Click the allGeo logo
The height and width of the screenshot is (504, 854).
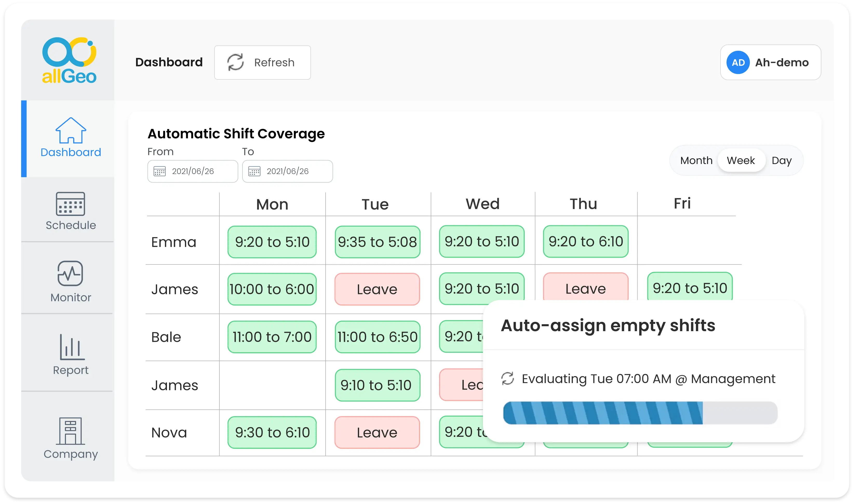[68, 61]
